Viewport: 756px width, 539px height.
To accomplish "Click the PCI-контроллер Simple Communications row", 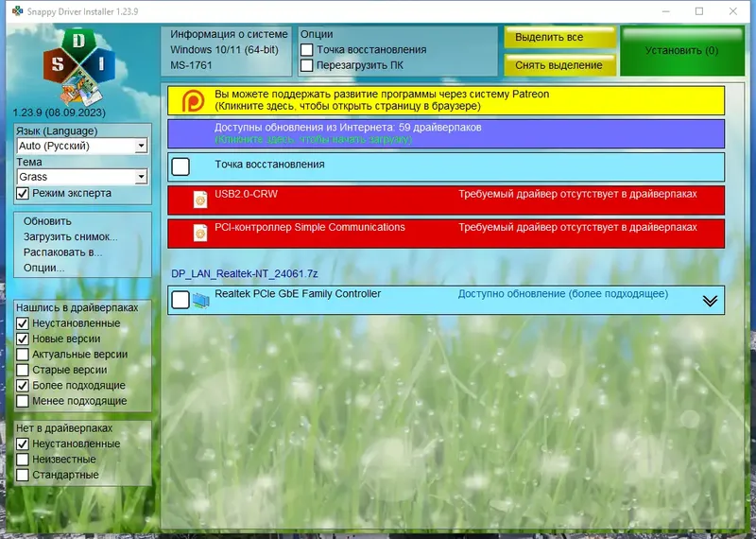I will pos(446,234).
